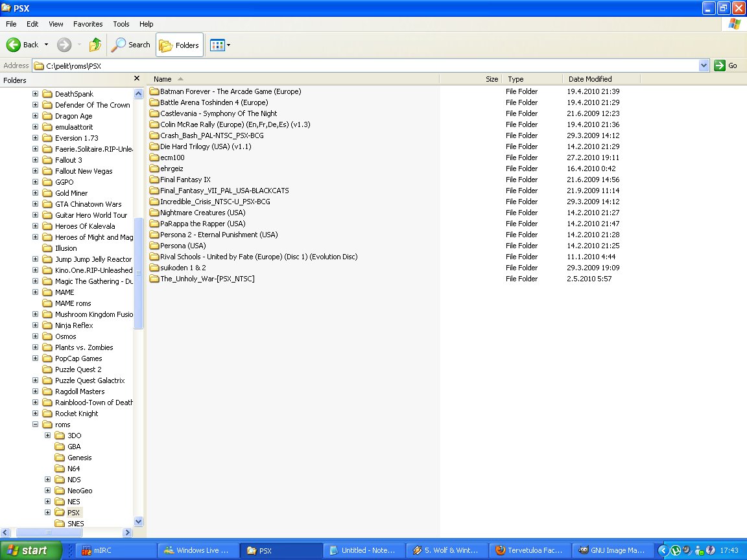
Task: Open the Favorites menu
Action: [88, 24]
